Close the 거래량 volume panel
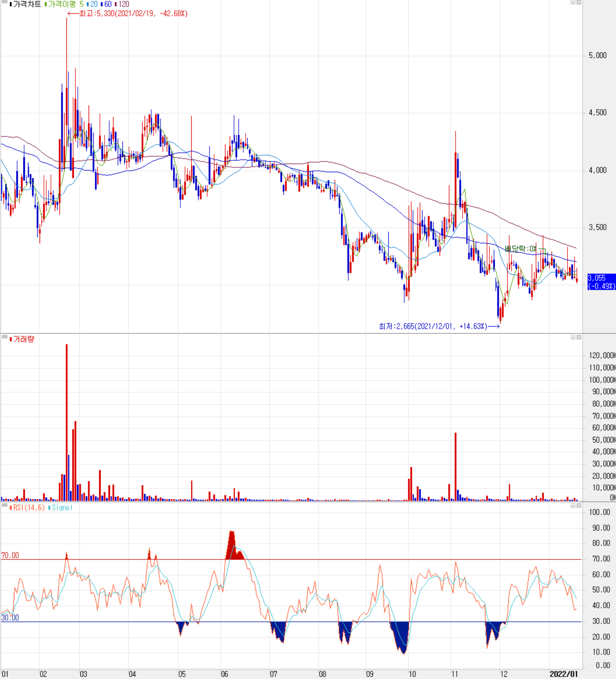Screen dimensions: 616x679 [579, 337]
